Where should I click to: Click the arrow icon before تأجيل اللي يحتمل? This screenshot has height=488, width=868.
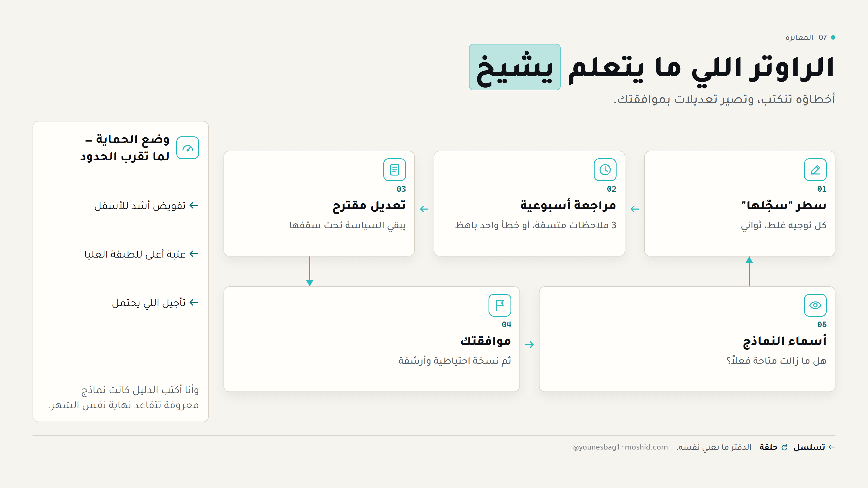pyautogui.click(x=194, y=303)
